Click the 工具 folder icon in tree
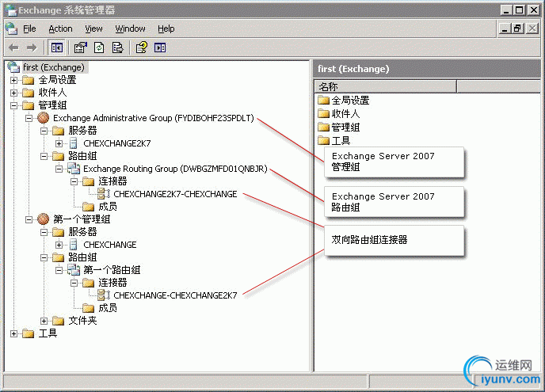Viewport: 545px width, 392px height. click(29, 333)
